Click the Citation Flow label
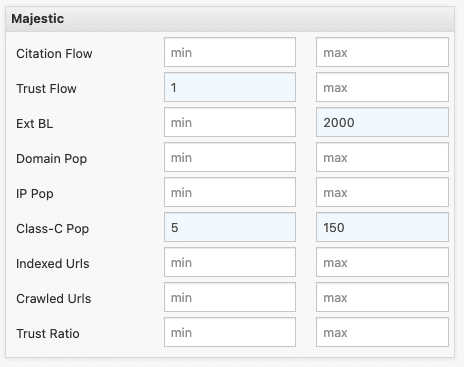The width and height of the screenshot is (464, 367). click(54, 53)
